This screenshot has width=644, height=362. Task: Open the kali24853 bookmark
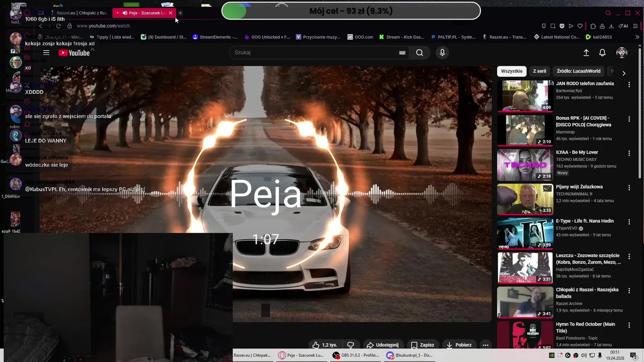tap(599, 37)
